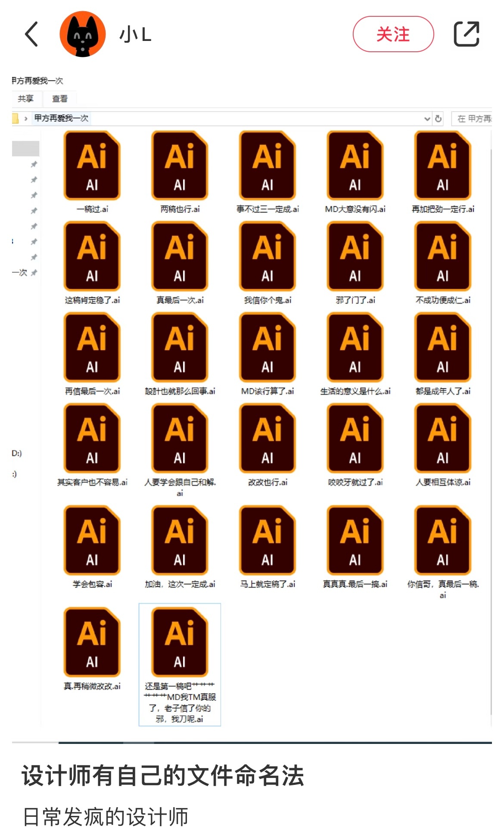
Task: Select the file 人要学会跟自己和解.ai
Action: (x=180, y=451)
